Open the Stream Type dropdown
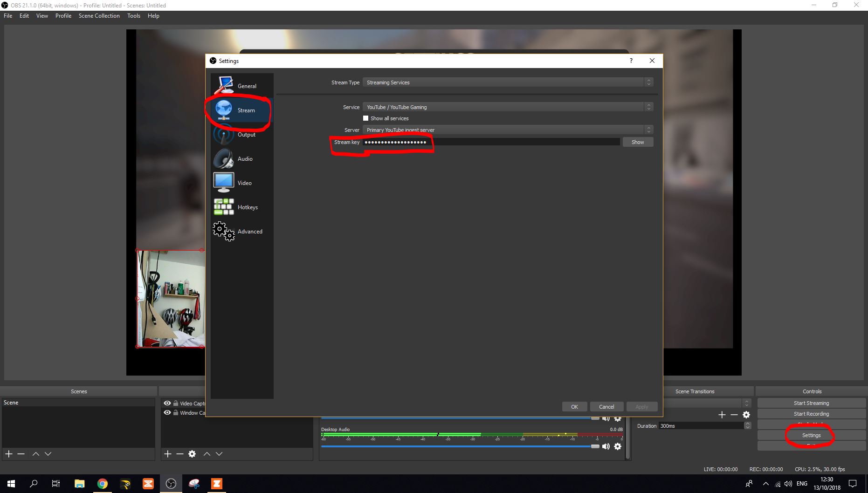This screenshot has height=493, width=868. (508, 82)
